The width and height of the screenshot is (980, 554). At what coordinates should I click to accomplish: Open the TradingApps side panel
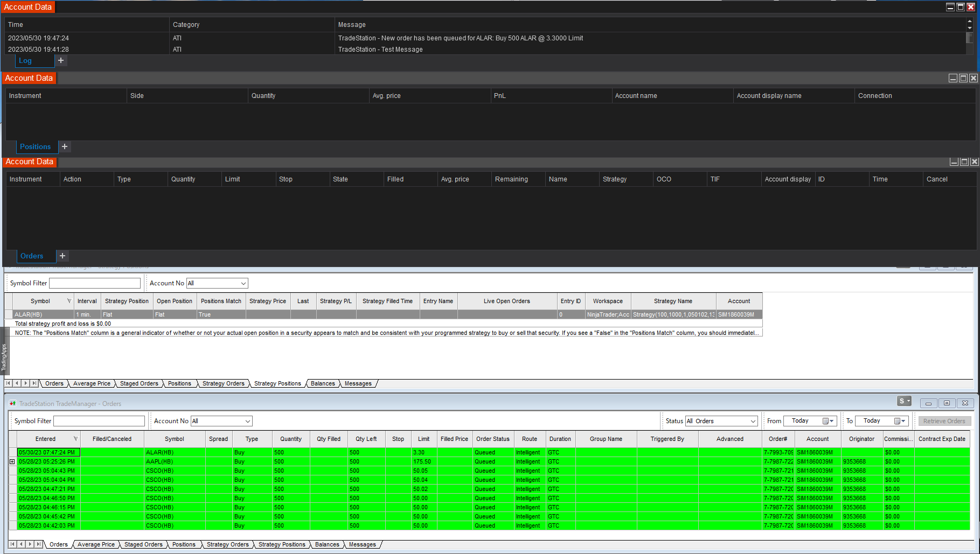click(4, 357)
